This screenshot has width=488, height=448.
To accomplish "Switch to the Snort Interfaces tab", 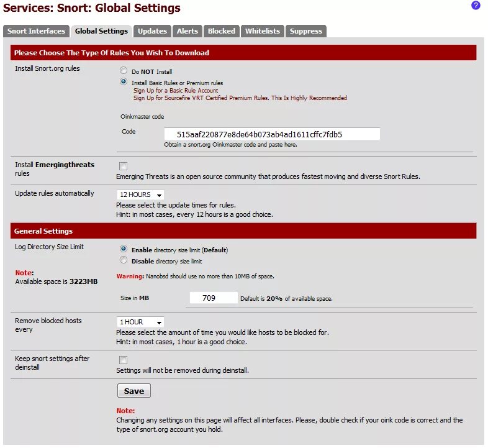I will tap(36, 31).
